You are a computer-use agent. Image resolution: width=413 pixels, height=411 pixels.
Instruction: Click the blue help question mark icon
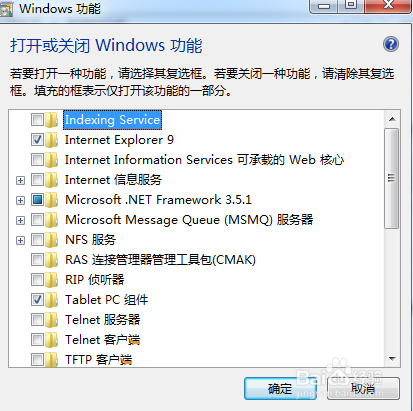(391, 44)
